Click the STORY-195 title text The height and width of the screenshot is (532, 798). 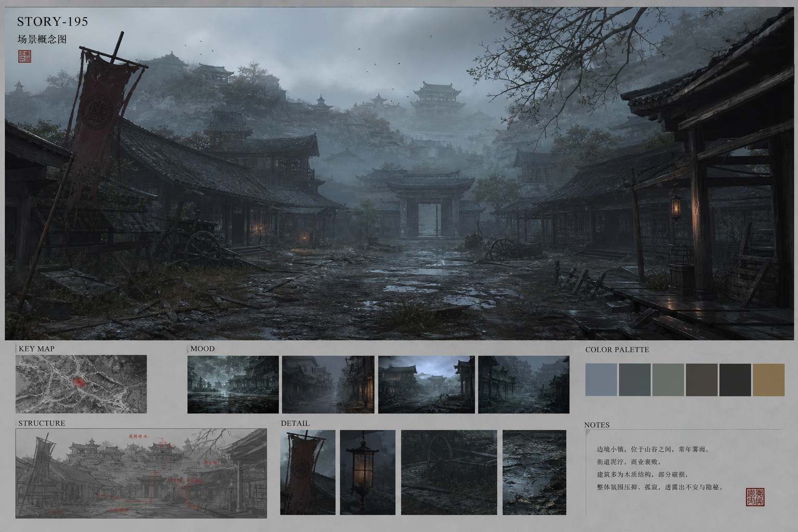click(x=52, y=21)
